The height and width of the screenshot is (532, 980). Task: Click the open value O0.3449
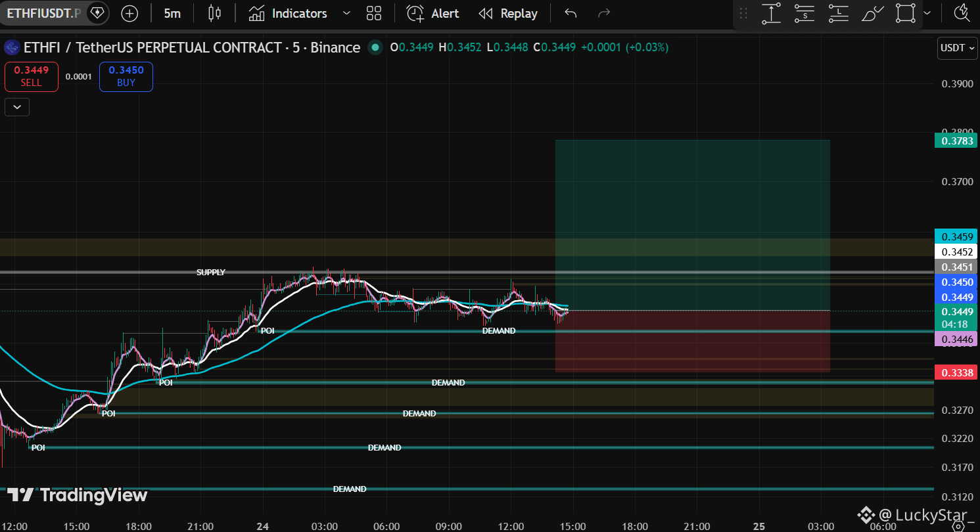[411, 47]
